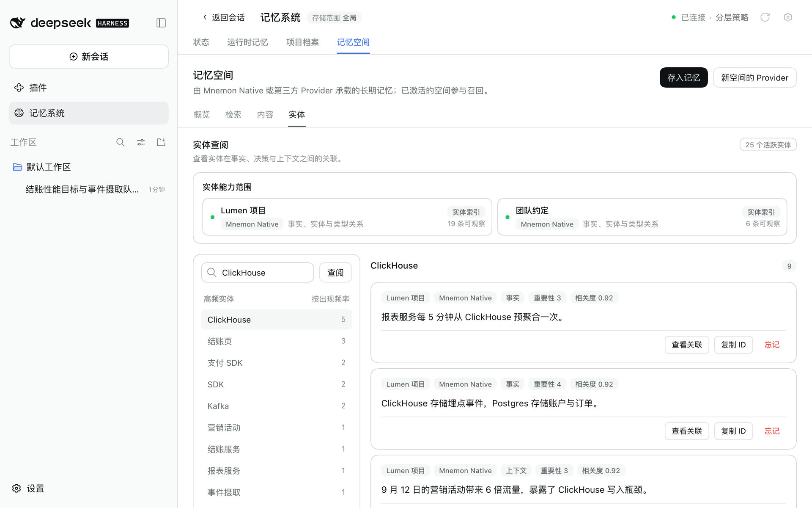Open the 检索 sub-tab
Viewport: 812px width, 508px height.
[x=233, y=115]
